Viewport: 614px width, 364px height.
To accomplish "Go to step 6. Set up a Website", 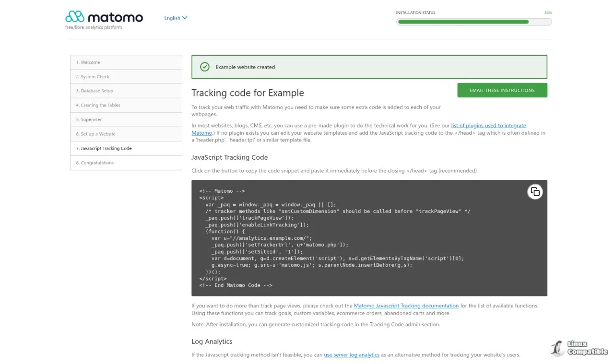I will click(126, 134).
